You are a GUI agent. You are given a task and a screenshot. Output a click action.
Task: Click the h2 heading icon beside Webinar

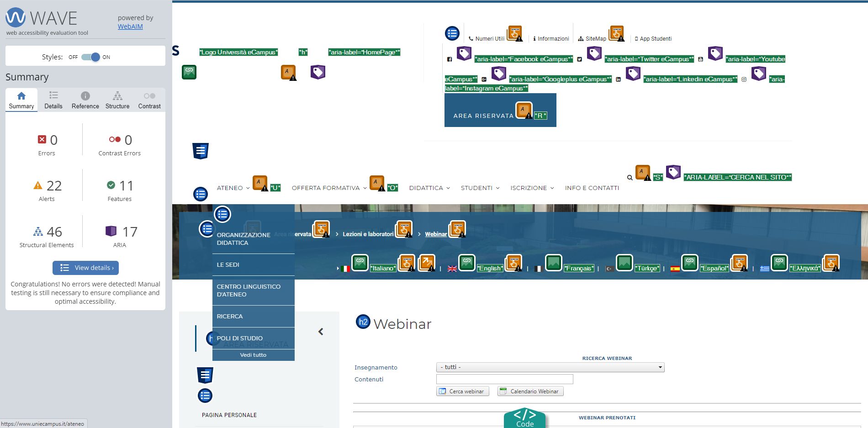[x=363, y=322]
